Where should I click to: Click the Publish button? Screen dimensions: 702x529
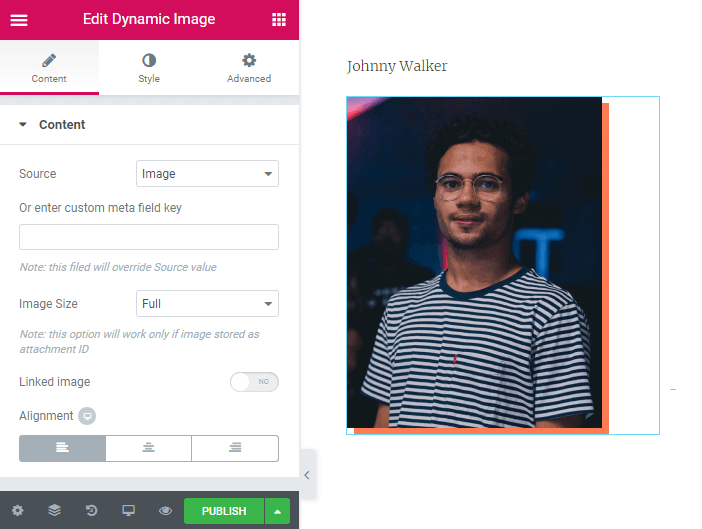coord(224,511)
